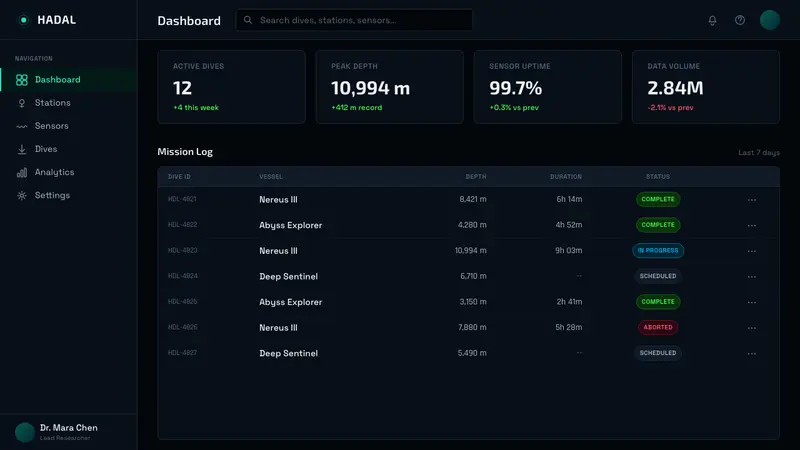Screen dimensions: 800x450
Task: Open the notifications bell
Action: click(712, 20)
